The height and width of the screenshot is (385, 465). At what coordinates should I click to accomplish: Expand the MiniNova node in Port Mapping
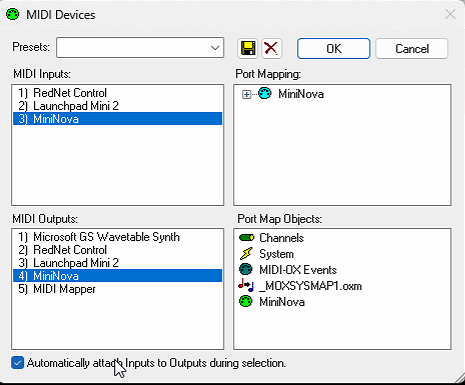[x=246, y=95]
